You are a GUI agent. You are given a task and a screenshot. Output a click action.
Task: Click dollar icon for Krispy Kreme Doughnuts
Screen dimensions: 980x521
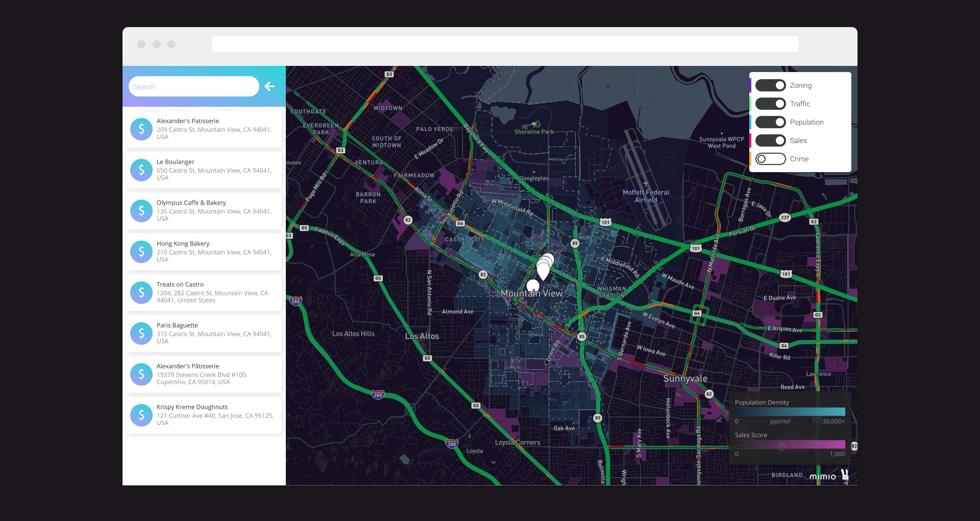click(141, 415)
